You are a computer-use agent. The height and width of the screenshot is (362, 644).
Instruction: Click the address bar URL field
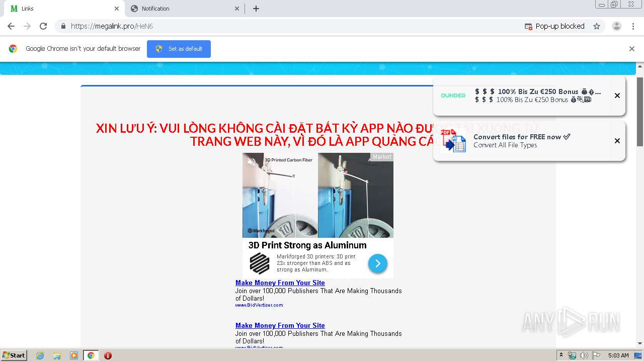pyautogui.click(x=292, y=26)
